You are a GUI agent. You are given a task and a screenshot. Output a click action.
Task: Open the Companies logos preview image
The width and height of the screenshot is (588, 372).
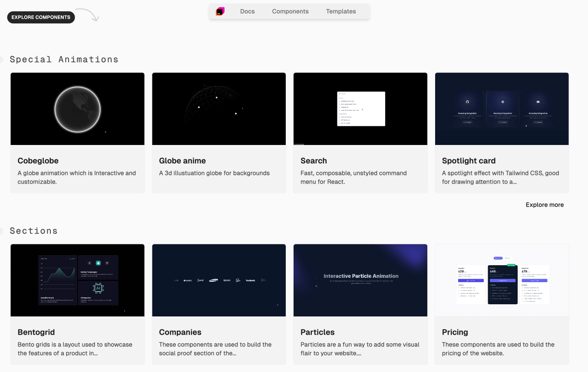219,280
